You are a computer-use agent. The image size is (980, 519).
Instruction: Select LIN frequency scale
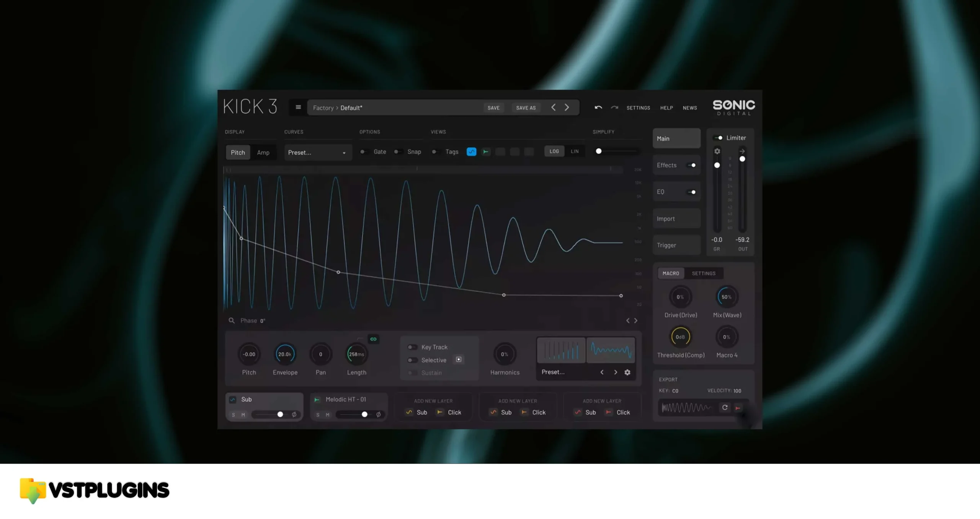click(575, 151)
